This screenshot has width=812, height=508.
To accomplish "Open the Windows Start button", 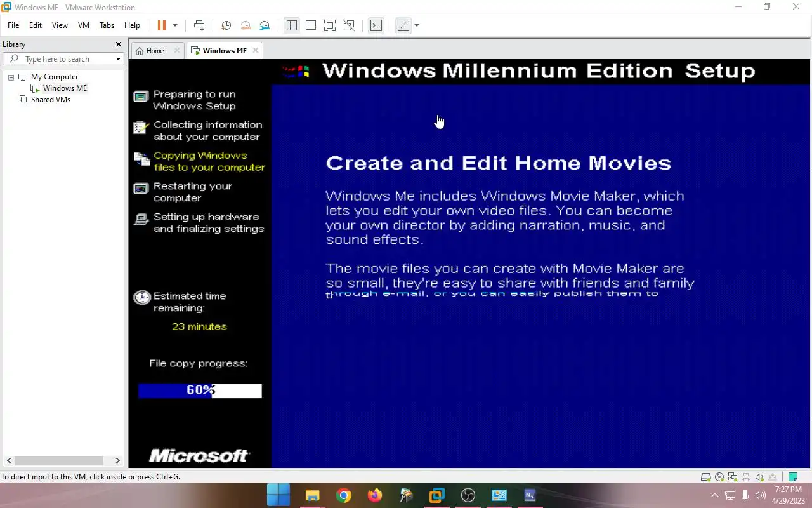I will point(278,495).
